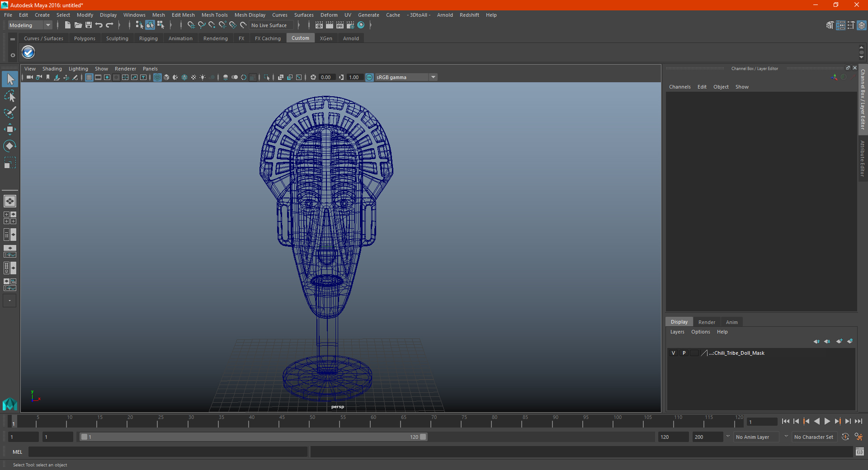
Task: Create a layer from selected objects
Action: (850, 341)
